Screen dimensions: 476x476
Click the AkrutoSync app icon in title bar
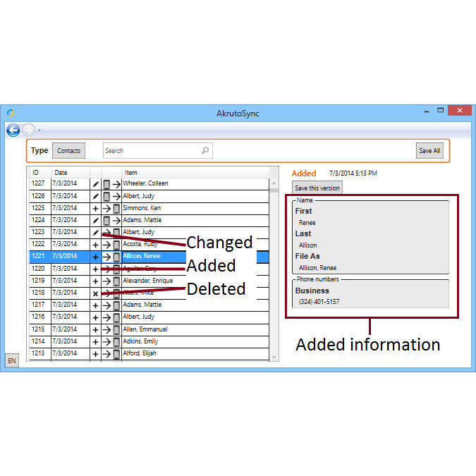click(x=11, y=113)
